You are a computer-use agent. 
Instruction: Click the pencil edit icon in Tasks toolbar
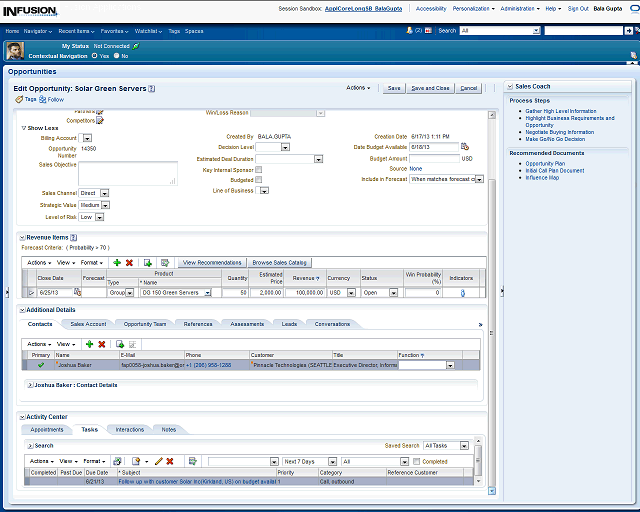pyautogui.click(x=158, y=461)
